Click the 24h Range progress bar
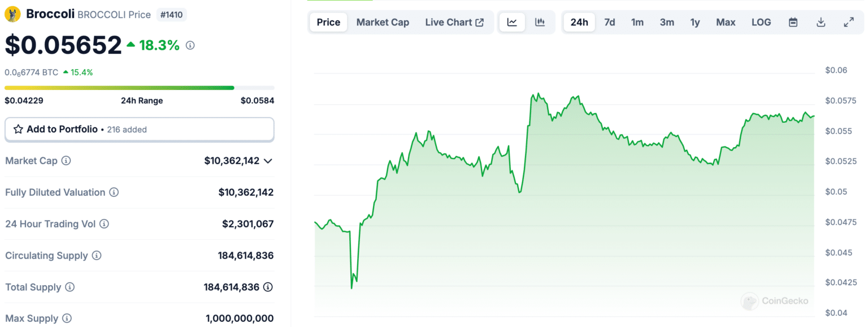 pyautogui.click(x=140, y=88)
